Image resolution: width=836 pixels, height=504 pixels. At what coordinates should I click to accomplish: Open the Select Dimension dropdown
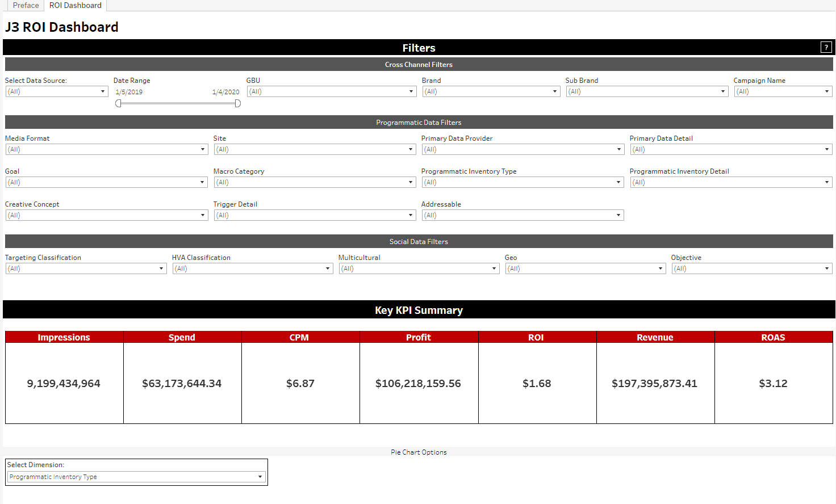(x=136, y=477)
